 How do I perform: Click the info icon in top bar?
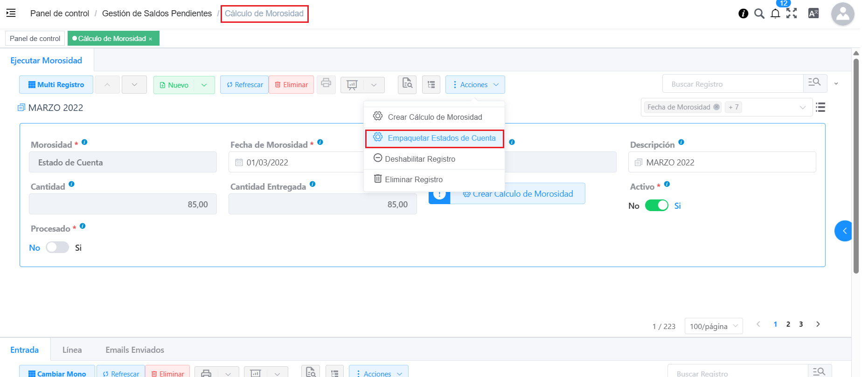tap(743, 14)
